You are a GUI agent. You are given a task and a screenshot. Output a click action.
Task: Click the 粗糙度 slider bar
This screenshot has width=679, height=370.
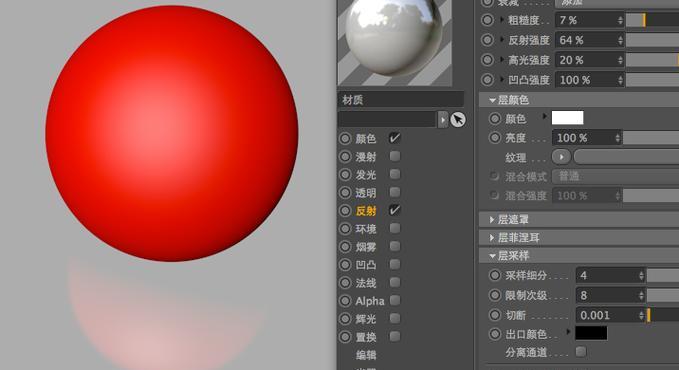coord(653,20)
